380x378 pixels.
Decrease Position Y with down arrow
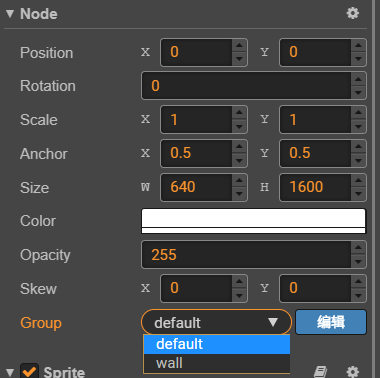point(358,59)
